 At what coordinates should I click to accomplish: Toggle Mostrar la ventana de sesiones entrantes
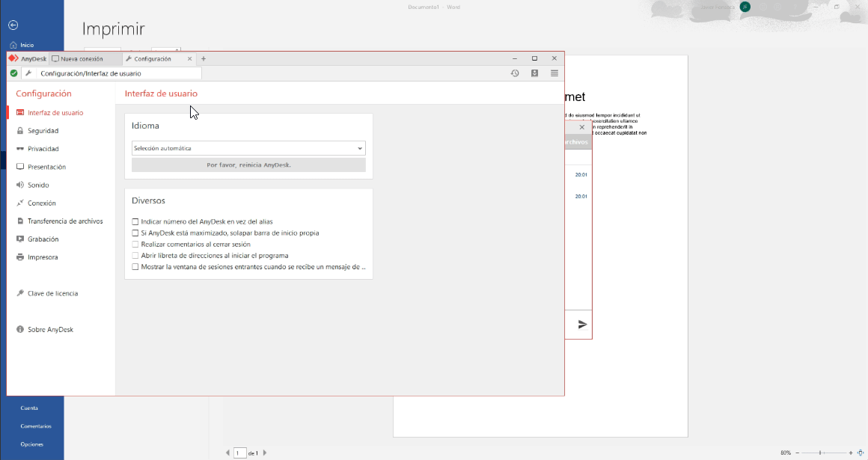pyautogui.click(x=135, y=267)
